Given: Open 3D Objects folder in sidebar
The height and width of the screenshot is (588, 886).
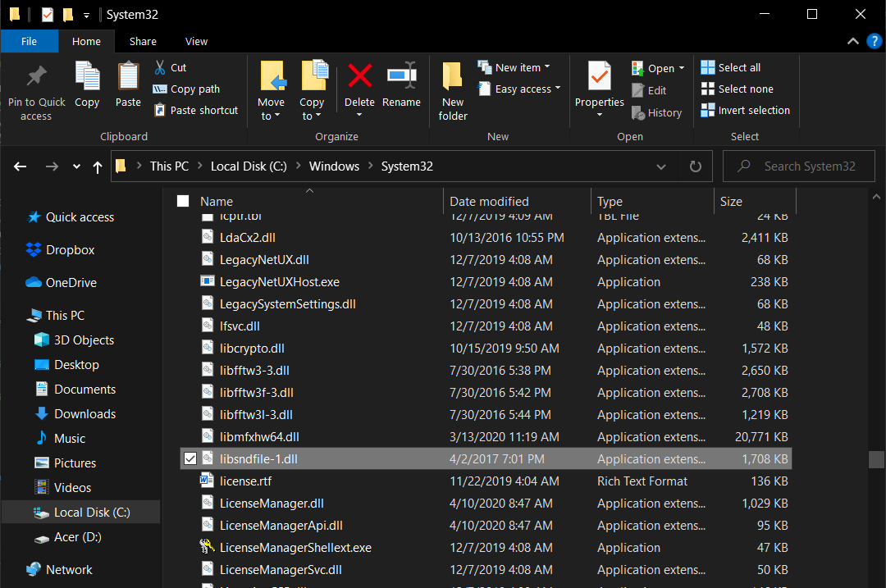Looking at the screenshot, I should [x=74, y=340].
